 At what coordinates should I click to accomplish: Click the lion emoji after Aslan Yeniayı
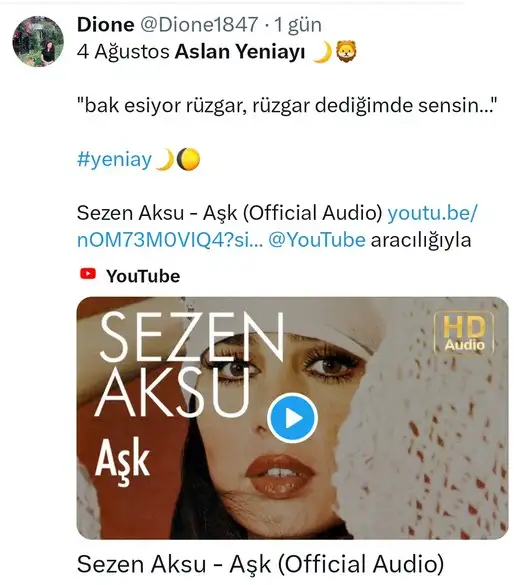click(346, 51)
